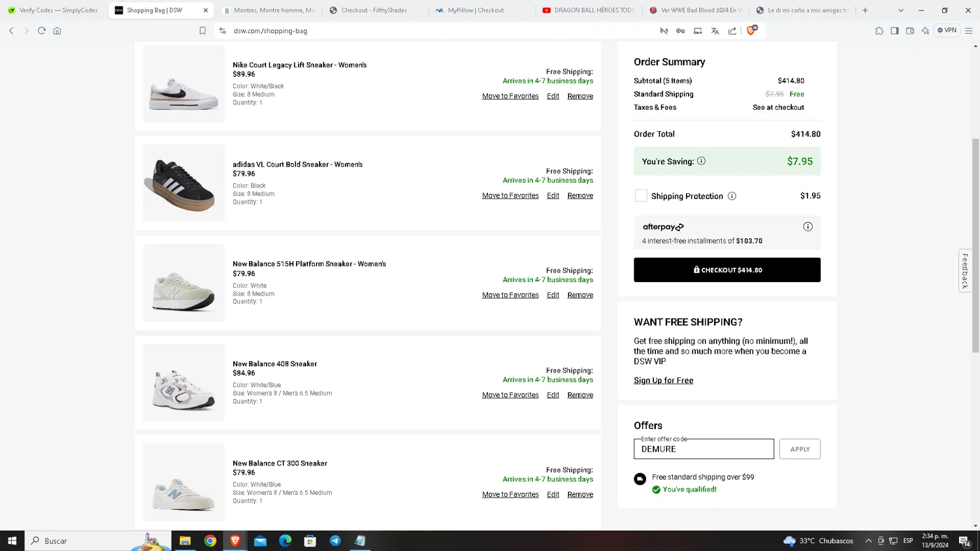This screenshot has width=980, height=551.
Task: Close the Shopping Bag DSW tab
Action: click(206, 10)
